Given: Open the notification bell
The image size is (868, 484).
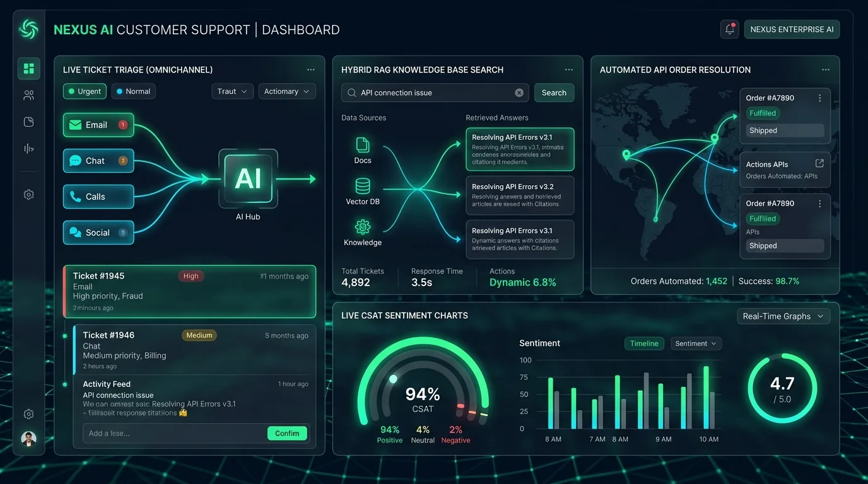Looking at the screenshot, I should [x=729, y=29].
